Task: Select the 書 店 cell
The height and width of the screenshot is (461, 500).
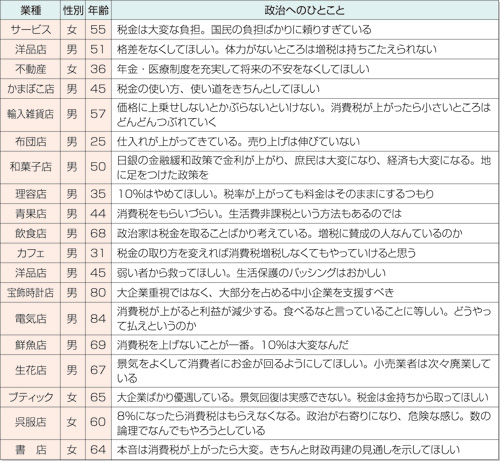Action: tap(30, 449)
